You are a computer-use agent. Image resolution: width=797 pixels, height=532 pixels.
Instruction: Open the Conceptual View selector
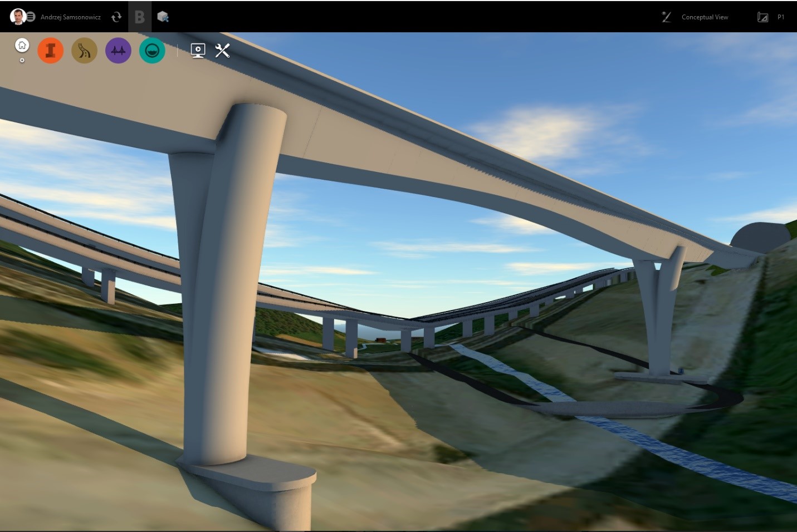pos(705,17)
